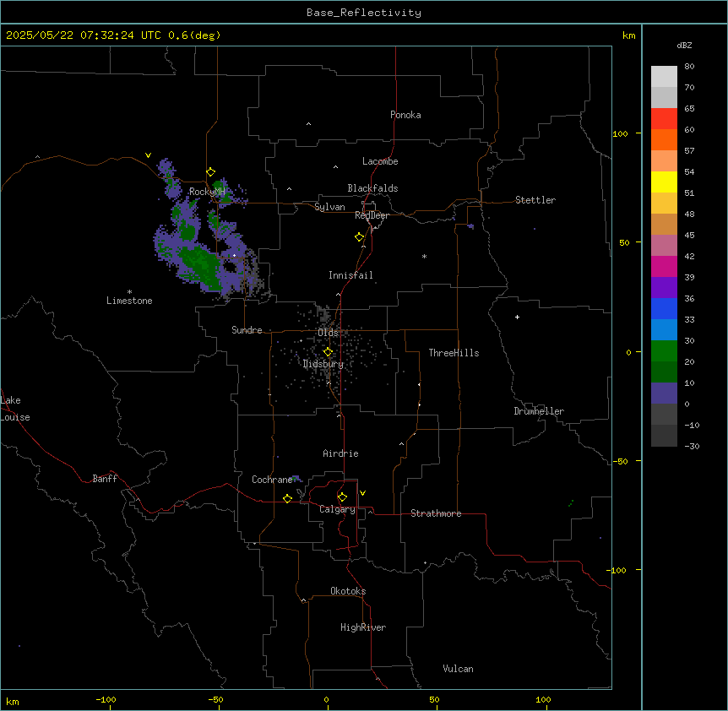
Task: Click the Stettler city label
Action: click(x=535, y=200)
